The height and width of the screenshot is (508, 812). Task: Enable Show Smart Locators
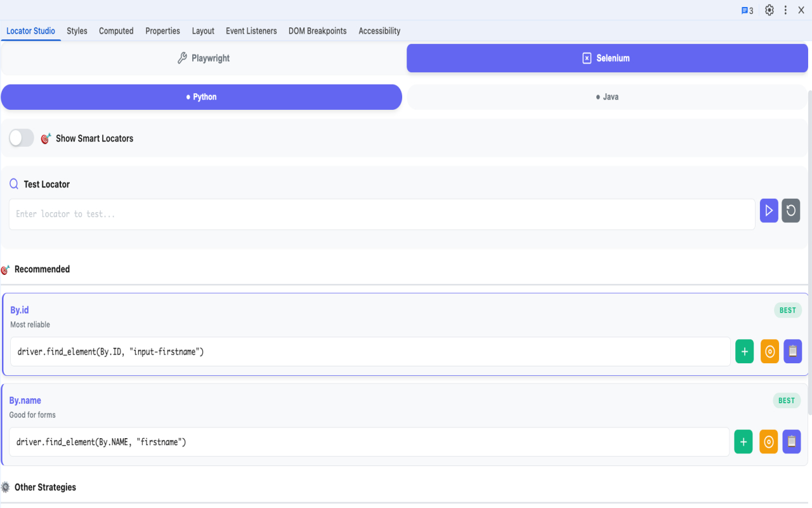[x=21, y=138]
